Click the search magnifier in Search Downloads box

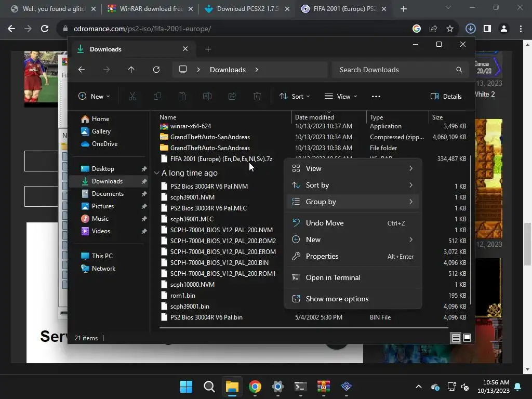[459, 70]
